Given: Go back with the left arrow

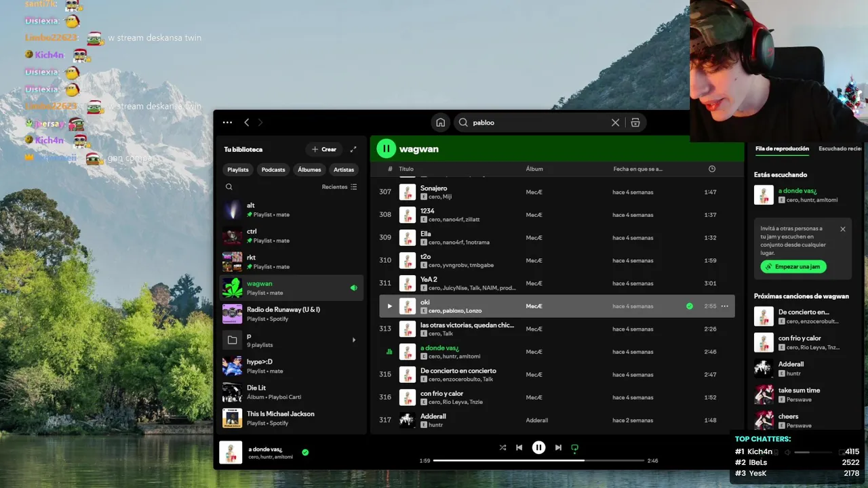Looking at the screenshot, I should click(247, 123).
